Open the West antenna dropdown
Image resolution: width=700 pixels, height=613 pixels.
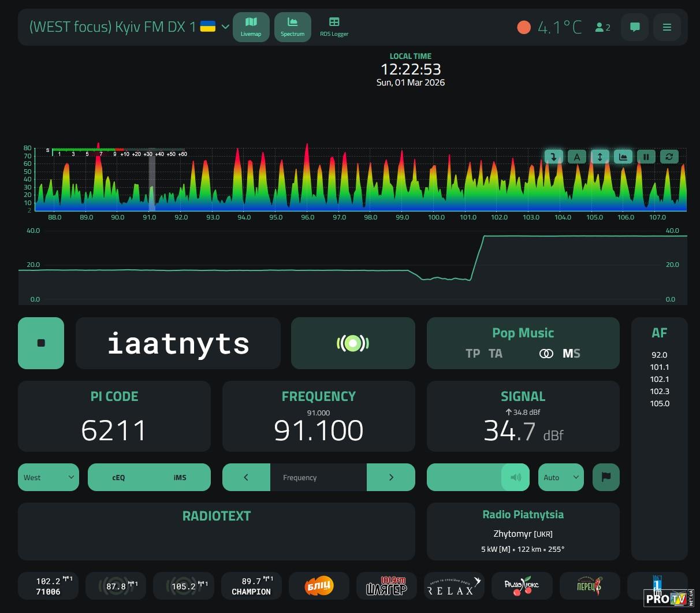point(49,477)
